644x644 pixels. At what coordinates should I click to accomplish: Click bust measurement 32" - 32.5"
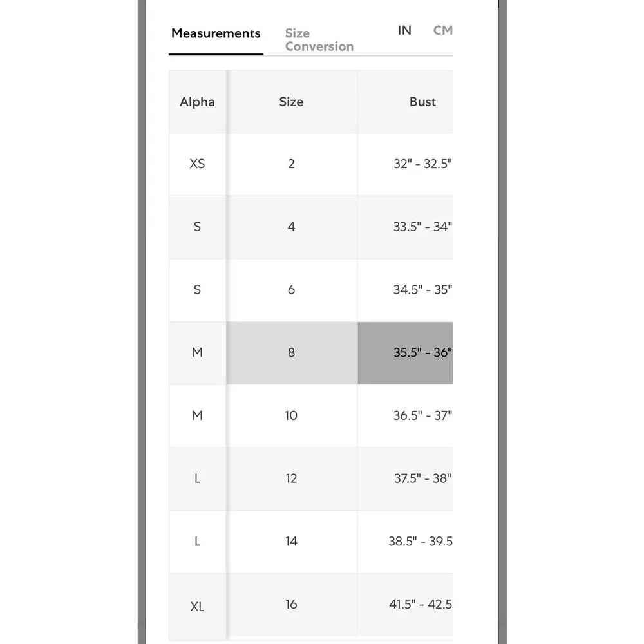pyautogui.click(x=422, y=164)
